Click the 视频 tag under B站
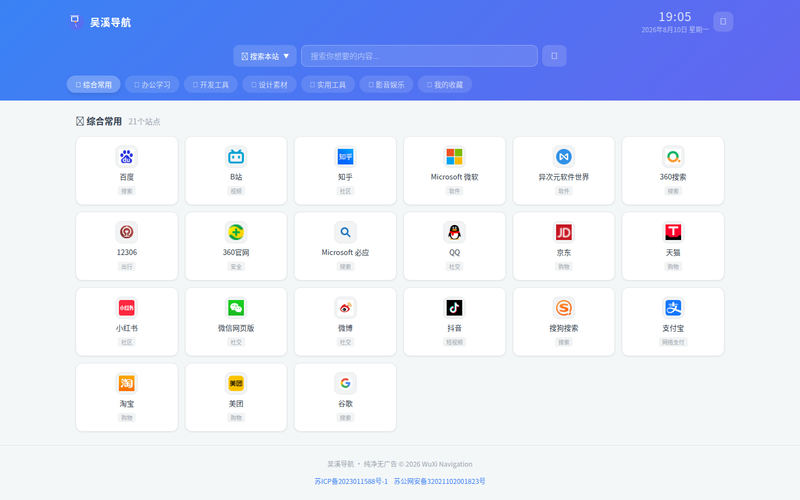Image resolution: width=800 pixels, height=500 pixels. [236, 191]
